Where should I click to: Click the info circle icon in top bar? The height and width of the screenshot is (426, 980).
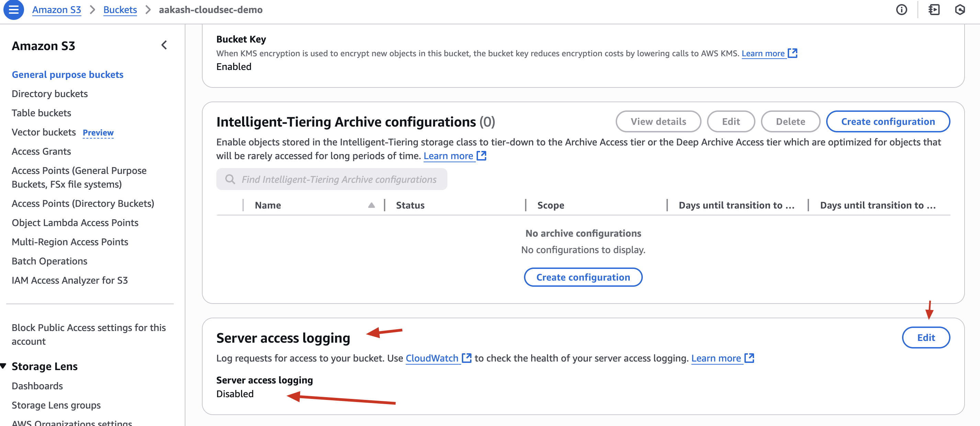[901, 10]
